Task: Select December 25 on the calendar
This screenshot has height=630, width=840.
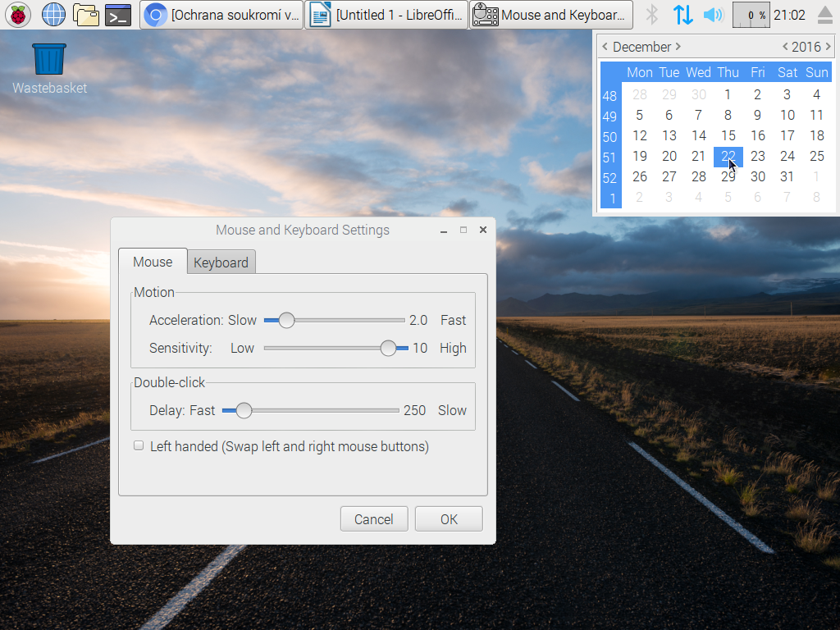Action: pos(816,156)
